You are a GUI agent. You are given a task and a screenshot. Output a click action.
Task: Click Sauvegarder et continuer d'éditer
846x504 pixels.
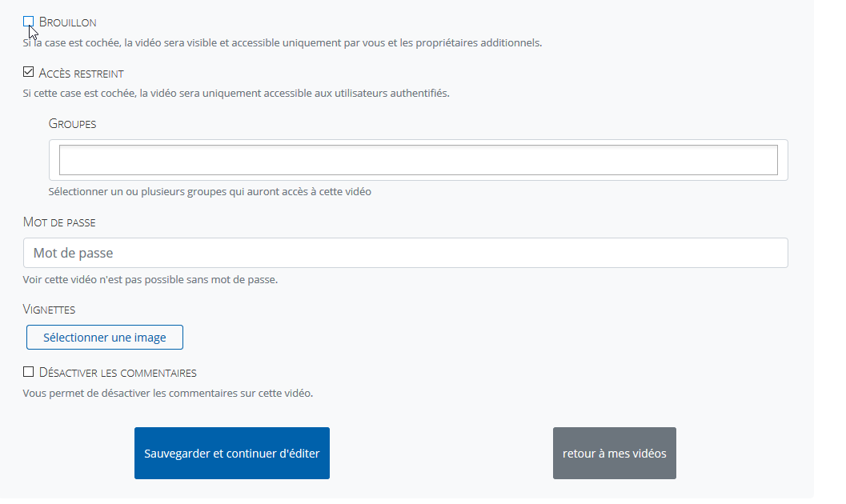(x=232, y=454)
